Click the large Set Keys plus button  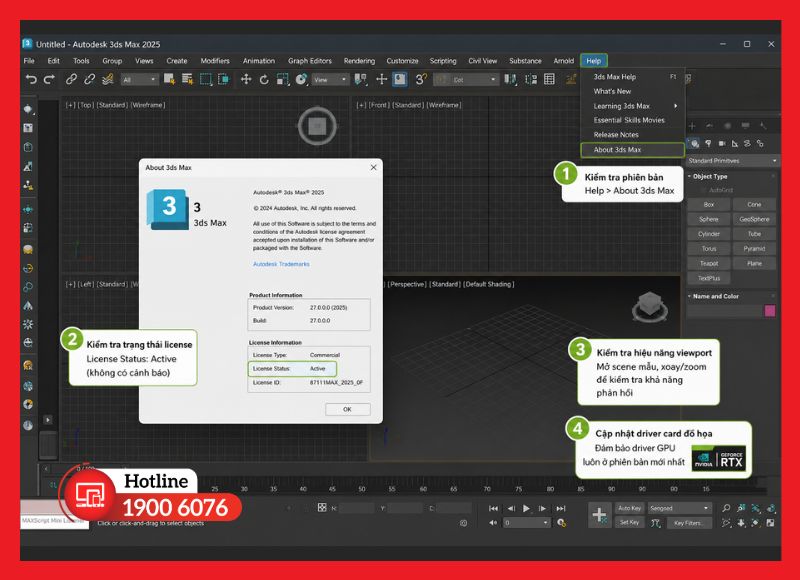tap(599, 515)
